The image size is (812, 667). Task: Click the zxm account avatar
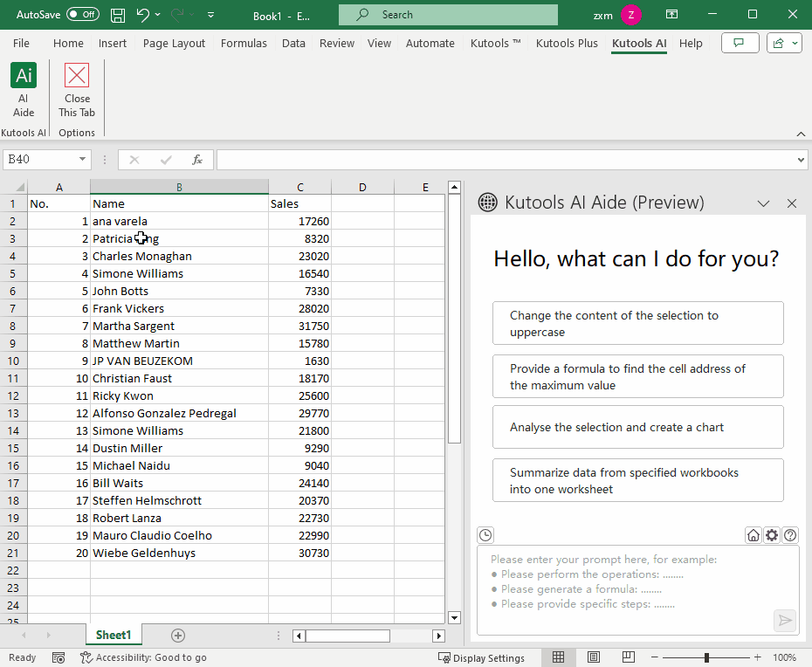(630, 15)
